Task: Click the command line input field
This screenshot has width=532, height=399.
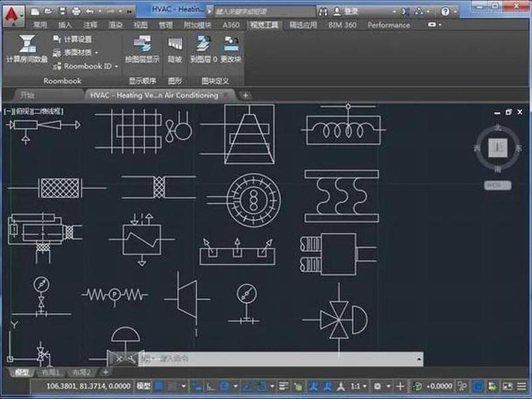Action: pos(280,358)
